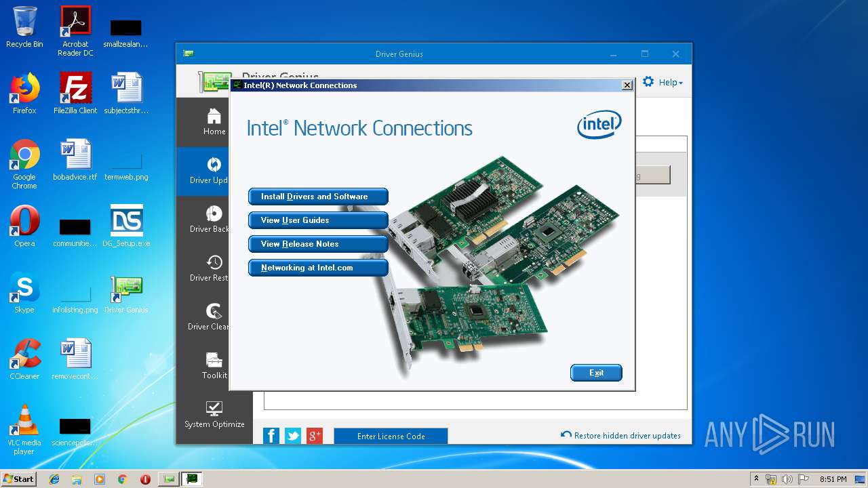Image resolution: width=868 pixels, height=488 pixels.
Task: Open Recycle Bin desktop icon
Action: pyautogui.click(x=24, y=27)
